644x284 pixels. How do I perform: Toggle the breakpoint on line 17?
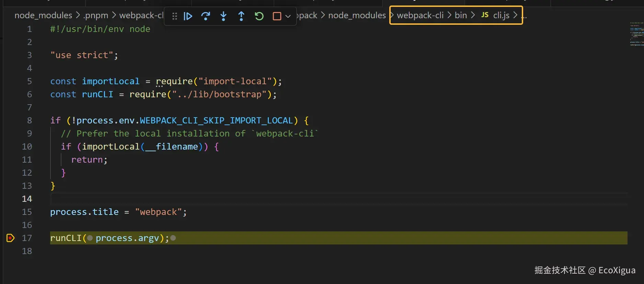[10, 238]
